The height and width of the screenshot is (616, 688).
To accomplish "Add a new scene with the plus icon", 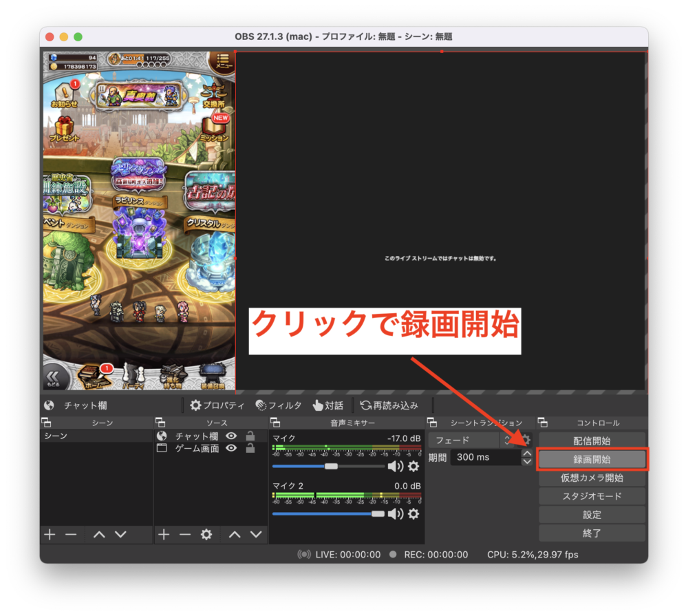I will point(50,534).
